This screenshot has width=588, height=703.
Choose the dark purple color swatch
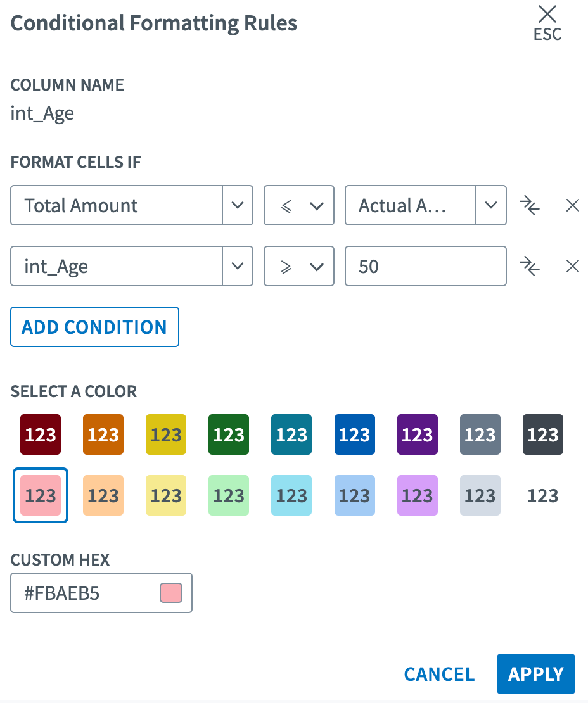click(x=417, y=434)
